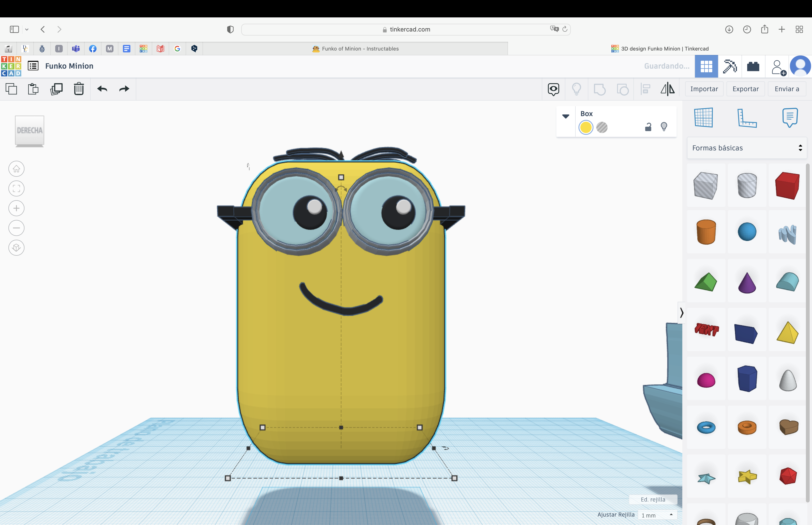Click the Paste tool icon
Viewport: 812px width, 525px height.
click(x=33, y=89)
